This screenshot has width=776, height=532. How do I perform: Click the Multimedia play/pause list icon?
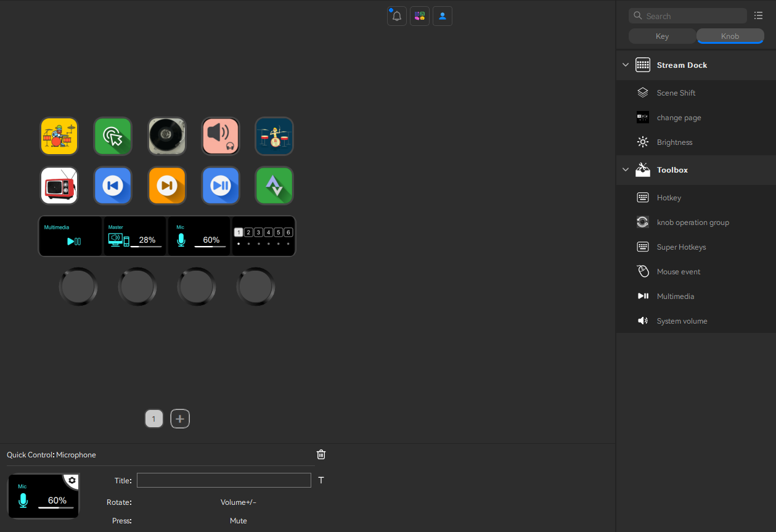tap(643, 296)
